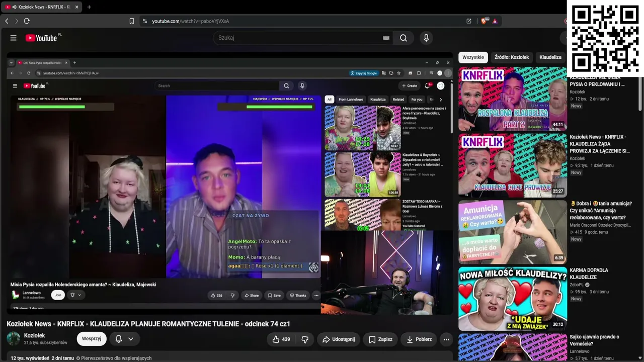The width and height of the screenshot is (644, 362).
Task: View site information beside the URL
Action: [x=145, y=21]
